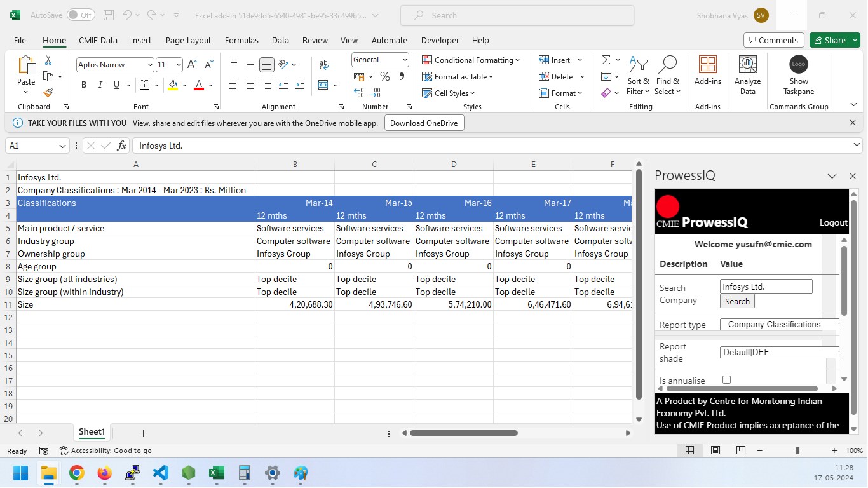Open the File menu
The image size is (868, 488).
pos(20,40)
